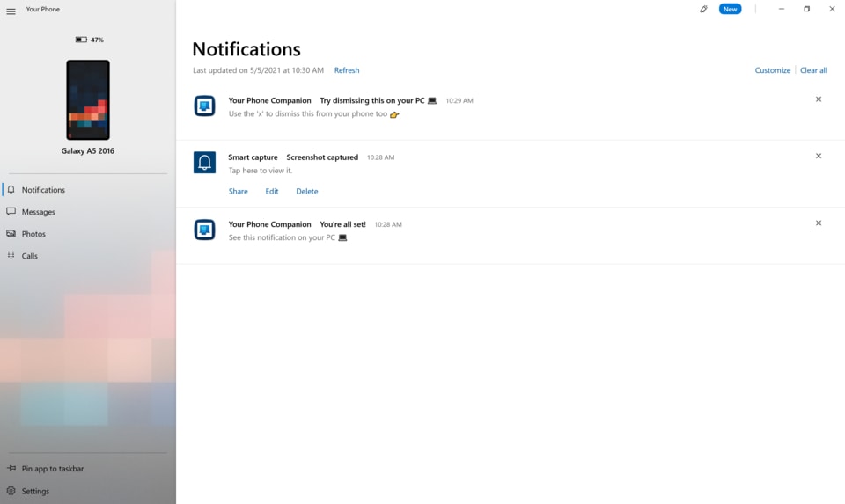Click the picture icon beside Photos

11,234
